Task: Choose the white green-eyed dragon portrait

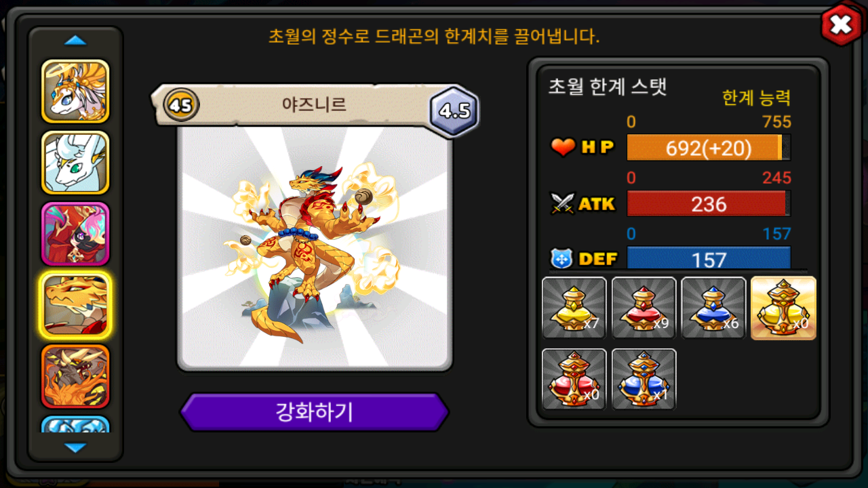Action: tap(75, 163)
